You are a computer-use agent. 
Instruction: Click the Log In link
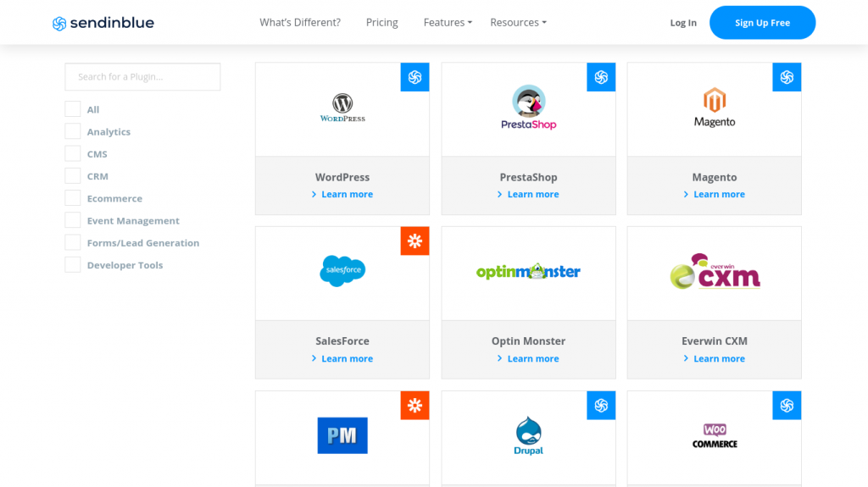(683, 23)
